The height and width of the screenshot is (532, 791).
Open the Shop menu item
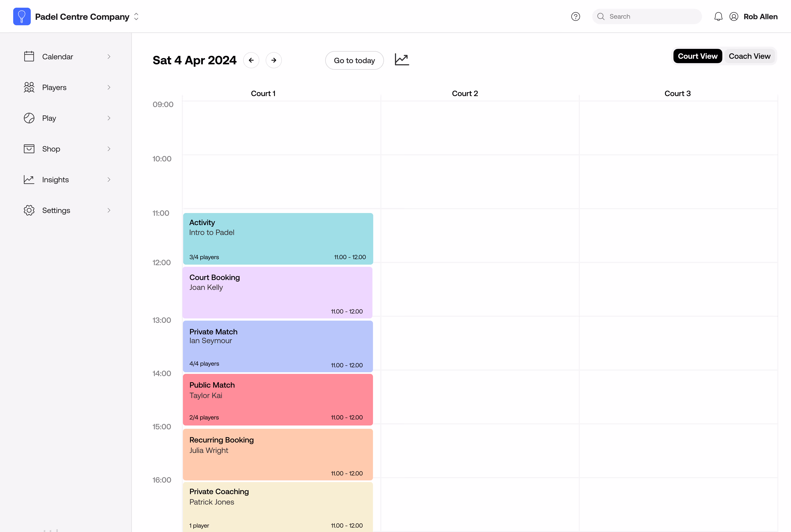click(67, 149)
